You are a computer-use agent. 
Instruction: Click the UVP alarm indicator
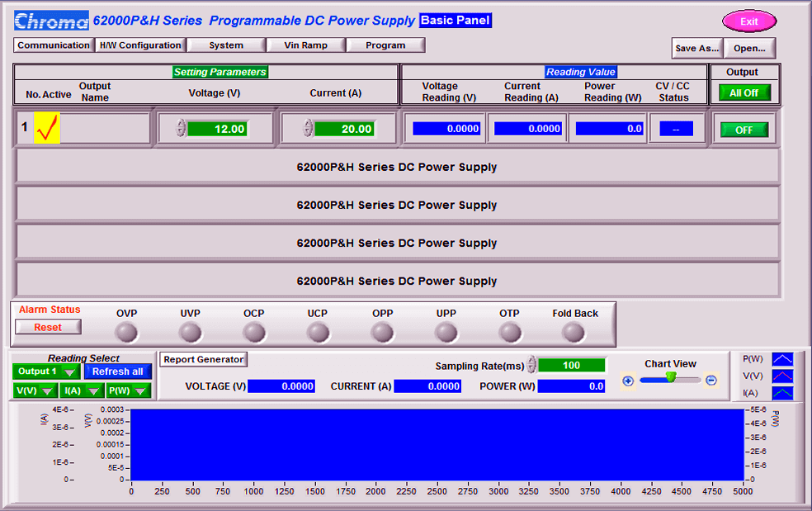click(191, 332)
